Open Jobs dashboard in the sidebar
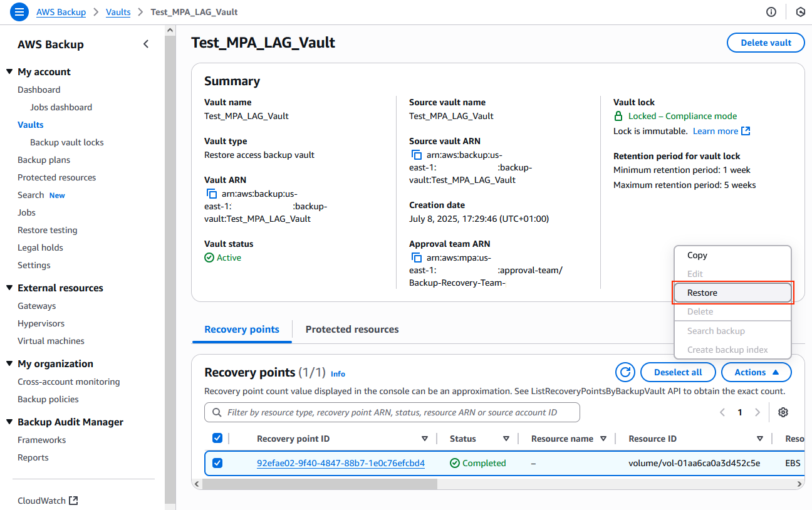 tap(61, 107)
